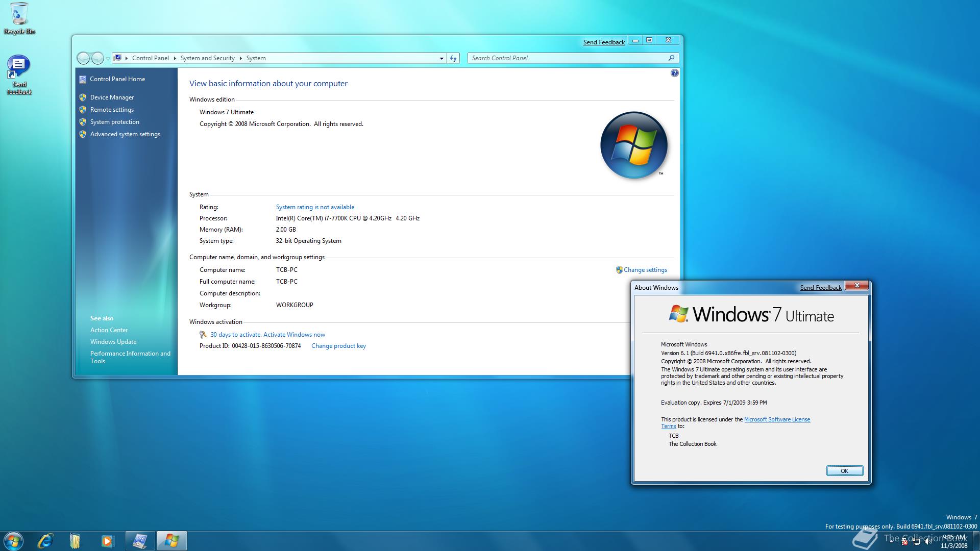
Task: Click the shield icon next to Device Manager
Action: point(83,97)
